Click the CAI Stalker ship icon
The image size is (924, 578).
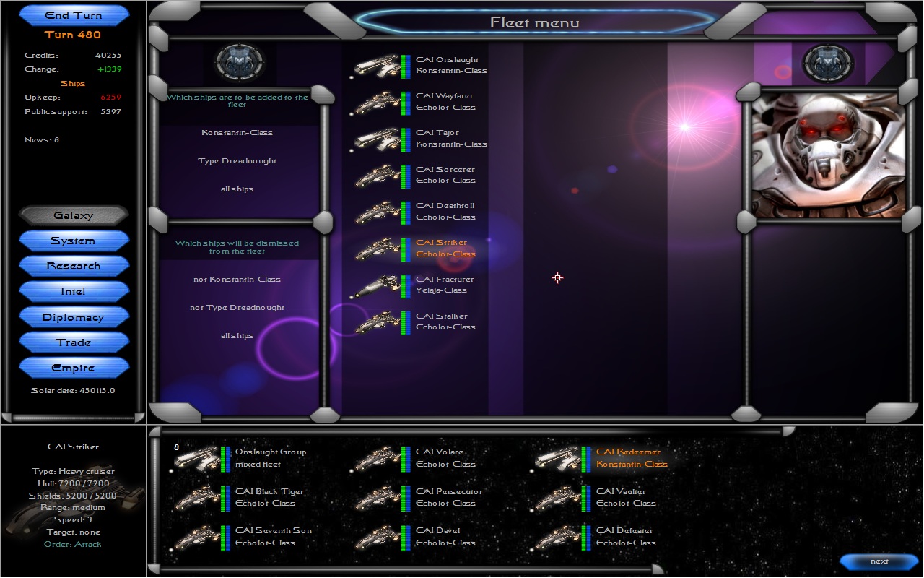376,322
